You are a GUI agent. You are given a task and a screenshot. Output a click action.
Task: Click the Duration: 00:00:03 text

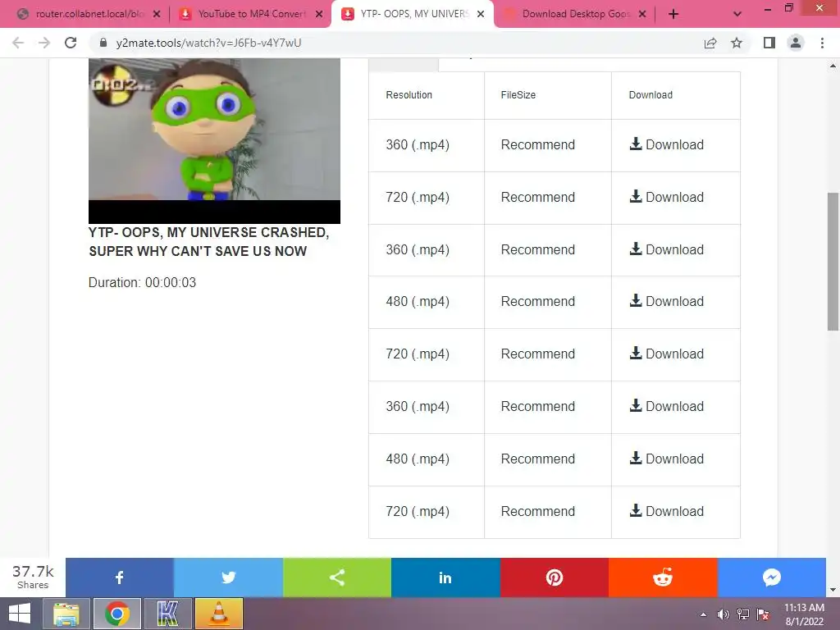pos(142,282)
